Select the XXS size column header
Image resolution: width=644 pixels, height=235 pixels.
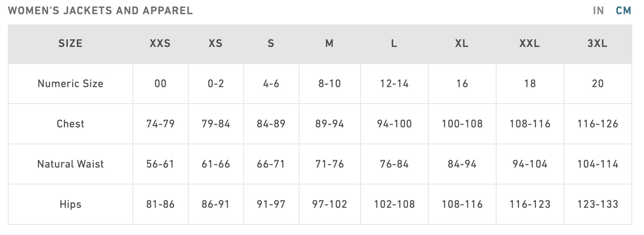click(x=160, y=43)
